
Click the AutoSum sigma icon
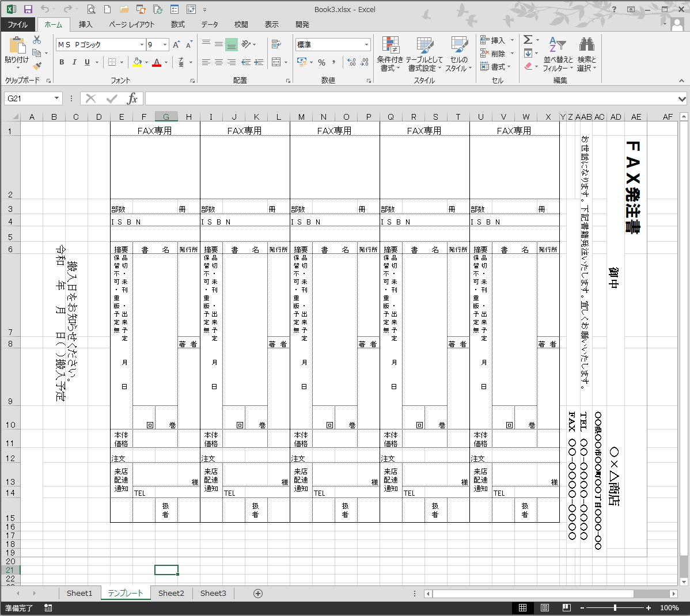point(528,40)
